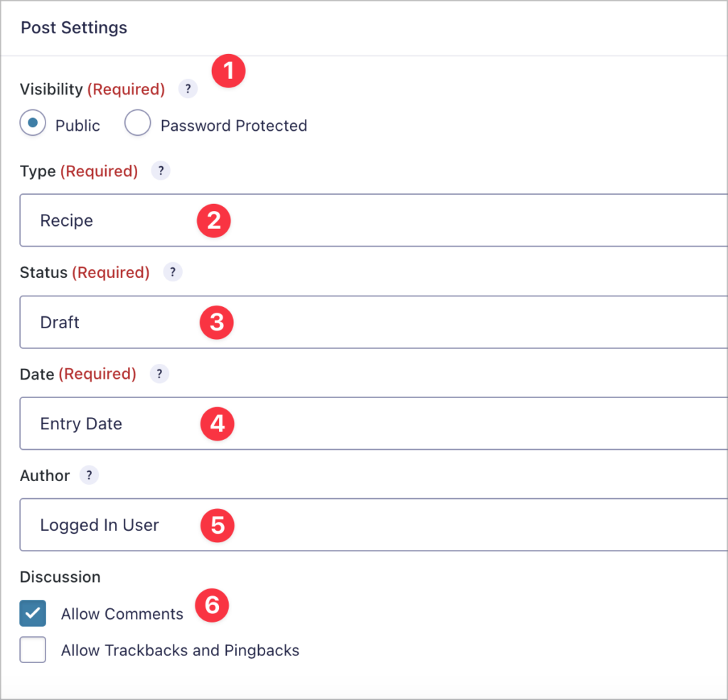Click the Password Protected label text
The width and height of the screenshot is (728, 700).
click(234, 126)
